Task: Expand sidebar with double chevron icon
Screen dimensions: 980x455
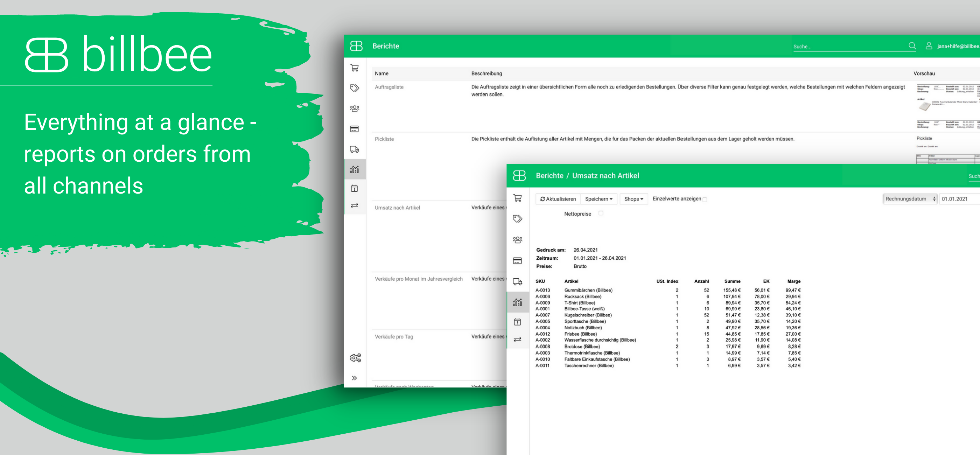Action: (354, 378)
